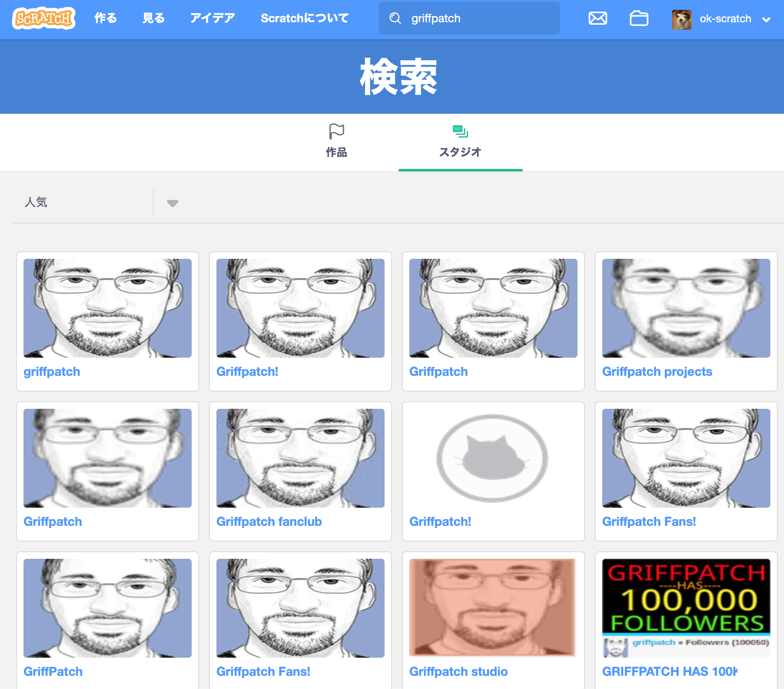Click the studio icon above スタジオ
Screen dimensions: 784x689
(x=460, y=131)
